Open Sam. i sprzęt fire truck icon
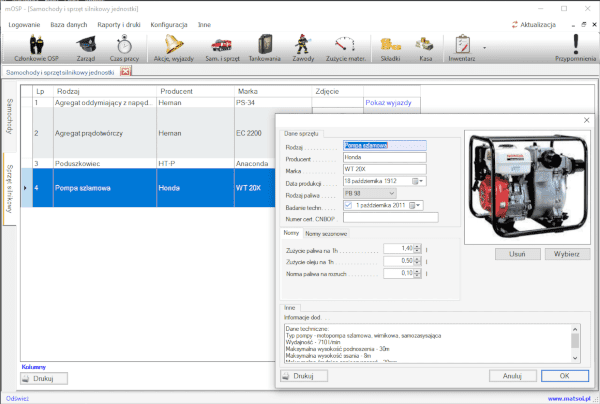Screen dimensions: 600x404 point(222,47)
